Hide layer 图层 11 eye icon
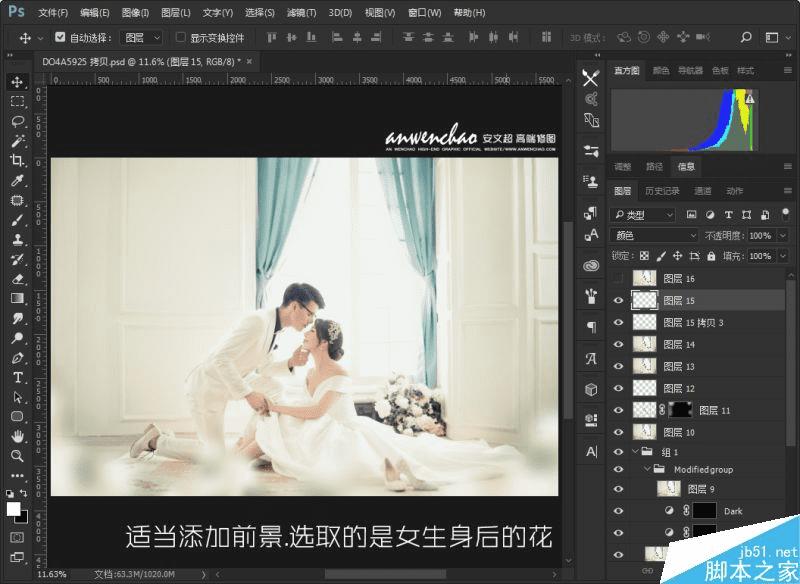The width and height of the screenshot is (800, 584). [x=618, y=410]
